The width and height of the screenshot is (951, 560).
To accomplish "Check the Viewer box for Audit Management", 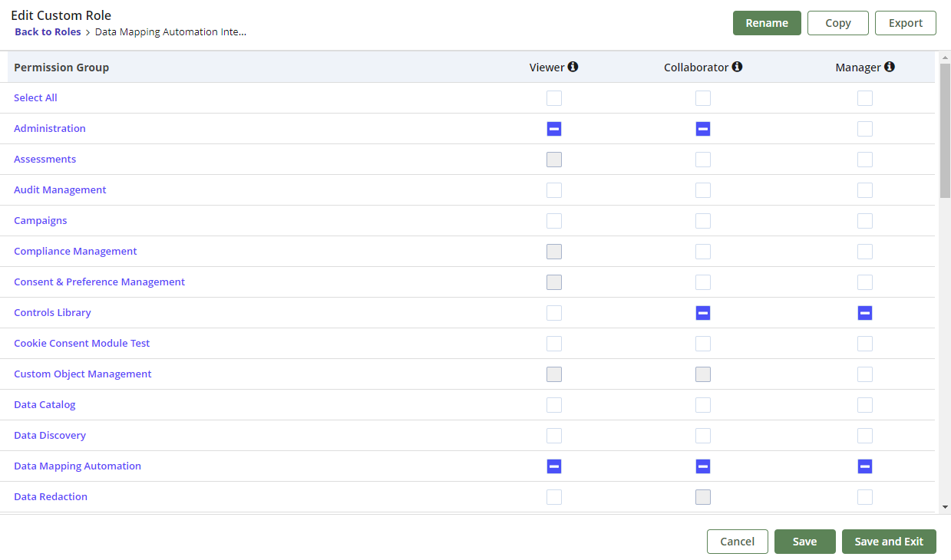I will pos(554,190).
